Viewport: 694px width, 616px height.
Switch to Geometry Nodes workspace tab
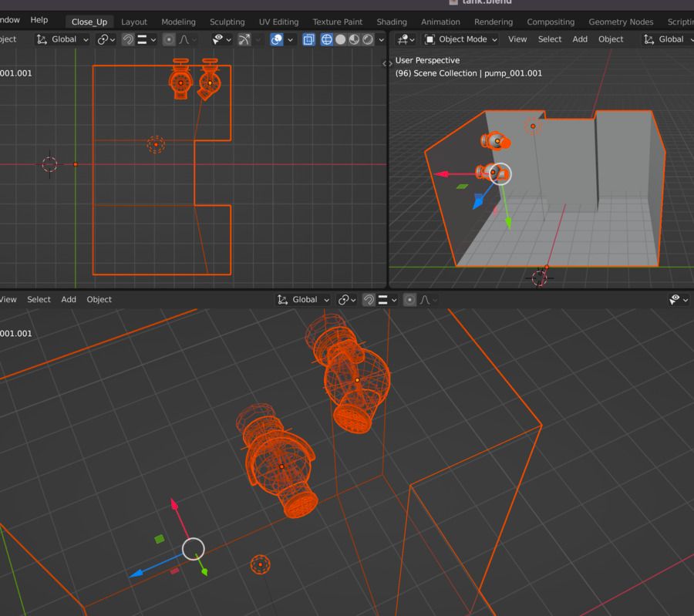coord(621,22)
